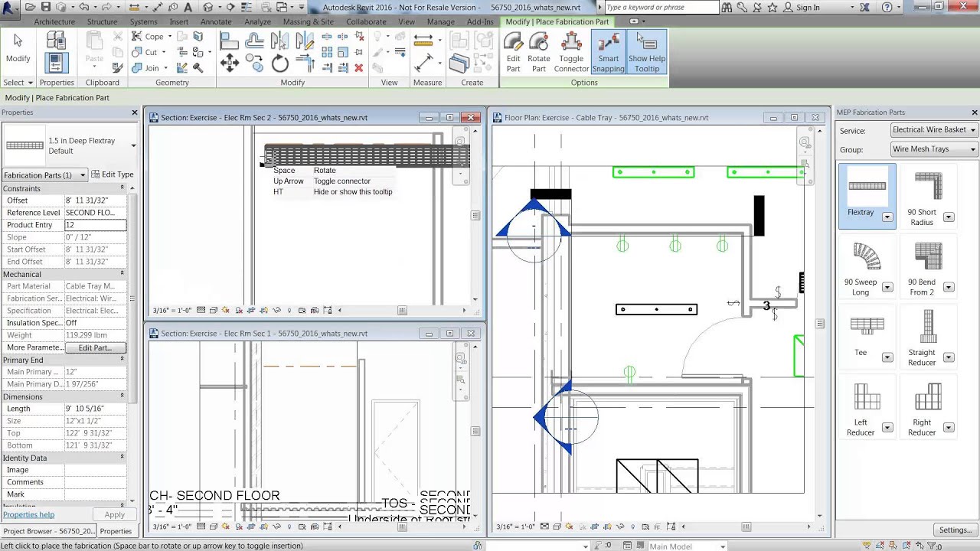Open the Systems ribbon tab
This screenshot has height=551, width=980.
tap(143, 21)
